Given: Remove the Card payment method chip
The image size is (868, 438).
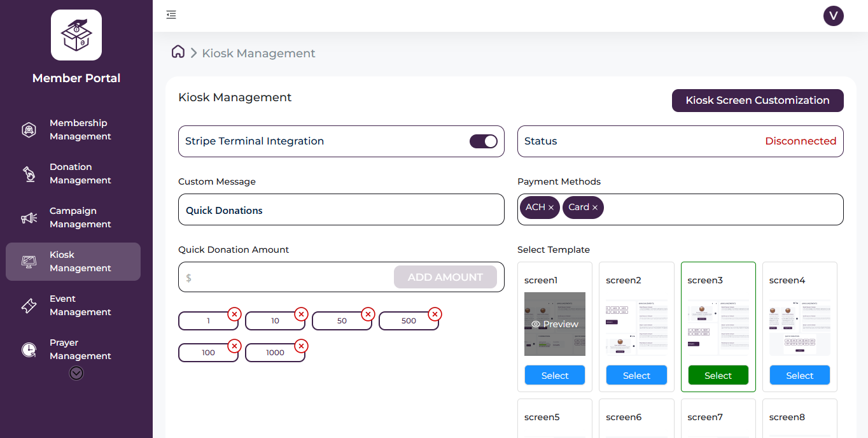Looking at the screenshot, I should click(594, 207).
